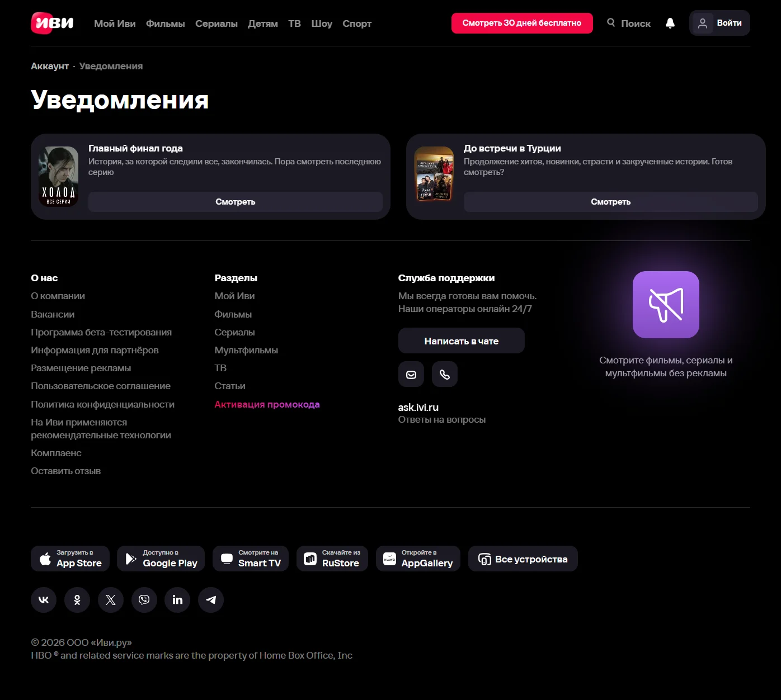Open the Аккаунт breadcrumb link

[50, 66]
